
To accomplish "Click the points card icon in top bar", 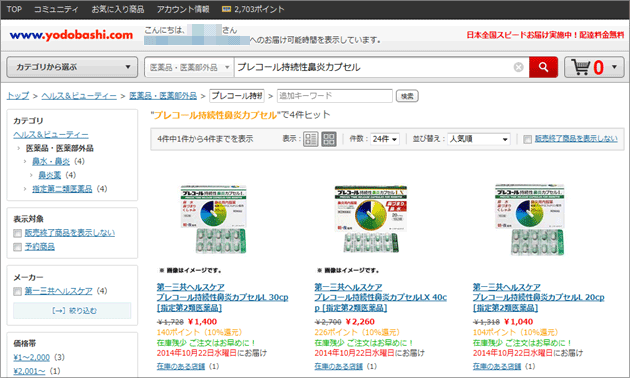I will click(x=226, y=9).
